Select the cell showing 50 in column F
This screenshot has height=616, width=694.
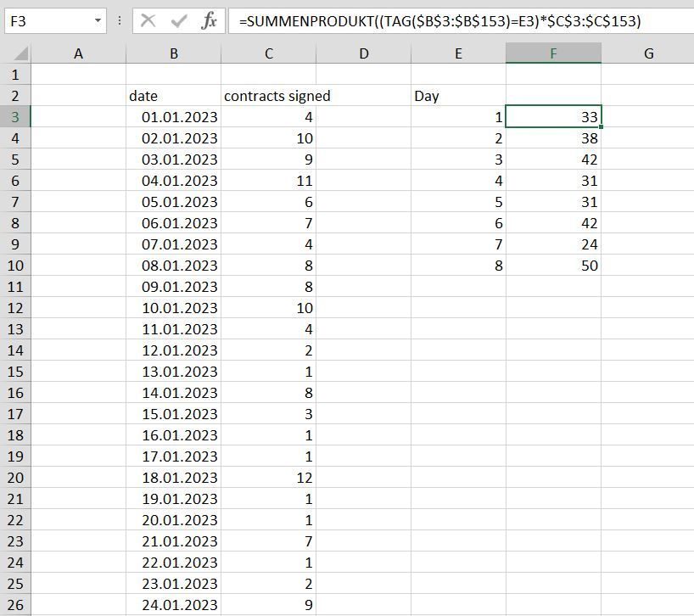point(553,266)
